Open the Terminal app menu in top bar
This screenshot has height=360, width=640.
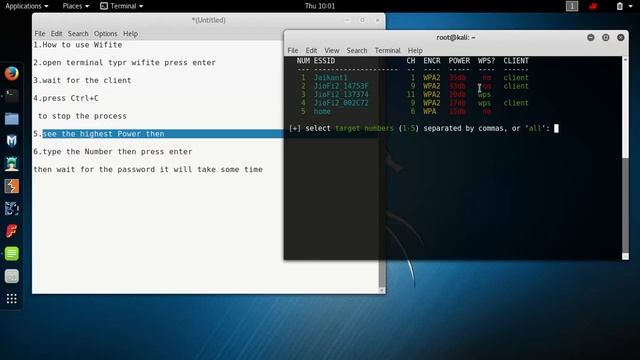(122, 6)
